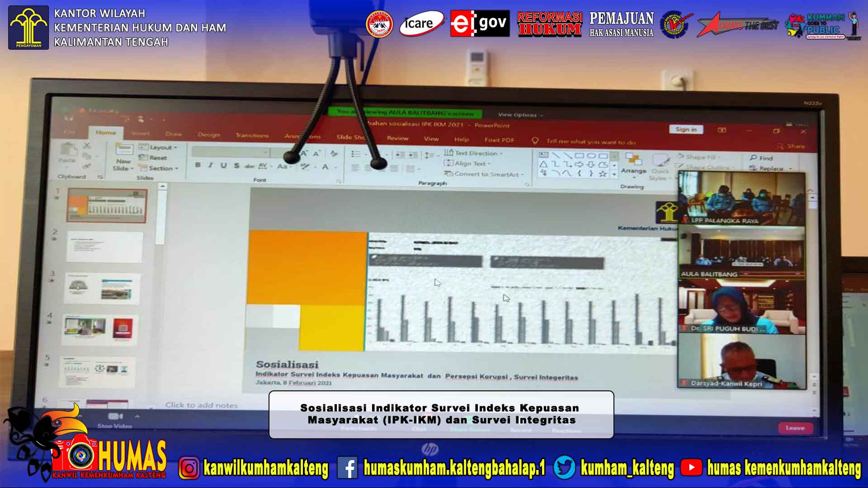Click the Find magnifier icon
Screen dimensions: 868x488
753,158
